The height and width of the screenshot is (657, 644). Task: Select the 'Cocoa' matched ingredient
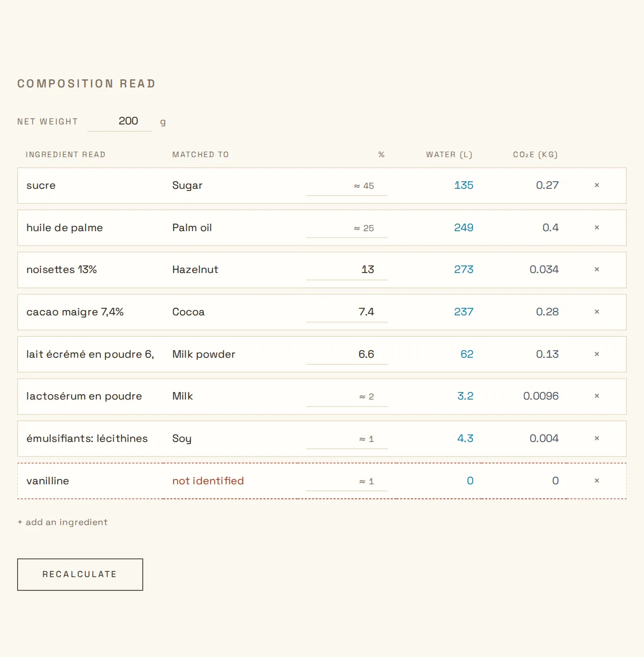[x=188, y=312]
